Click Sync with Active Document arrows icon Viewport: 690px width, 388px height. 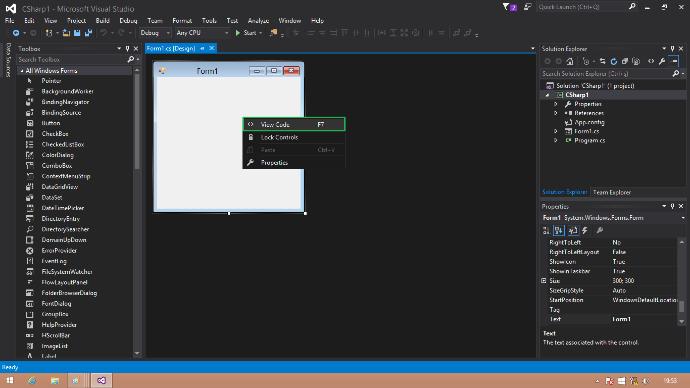click(602, 62)
